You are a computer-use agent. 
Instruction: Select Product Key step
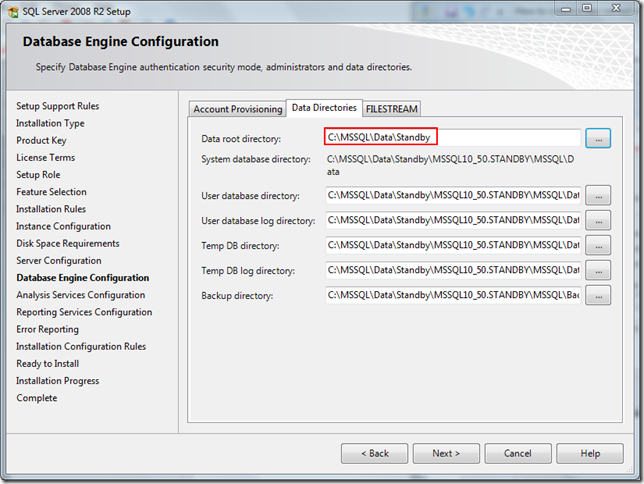pyautogui.click(x=41, y=141)
